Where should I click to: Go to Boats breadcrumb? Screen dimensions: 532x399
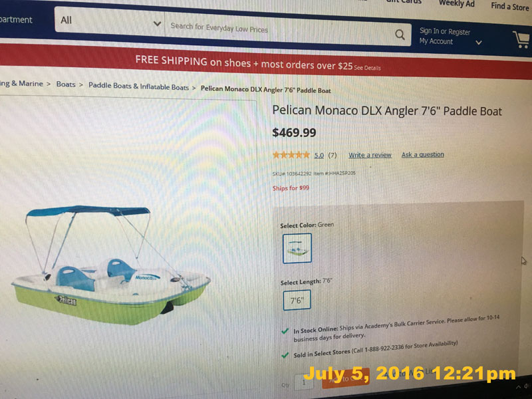click(66, 84)
